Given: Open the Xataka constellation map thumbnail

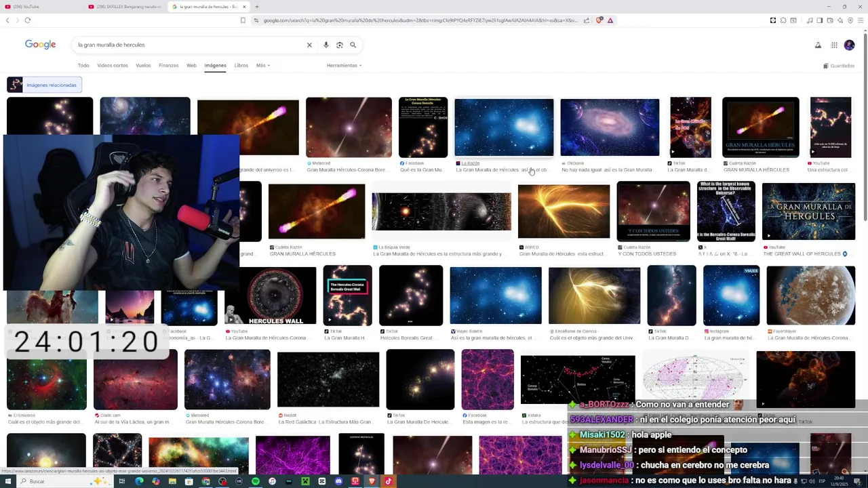Looking at the screenshot, I should (x=578, y=380).
